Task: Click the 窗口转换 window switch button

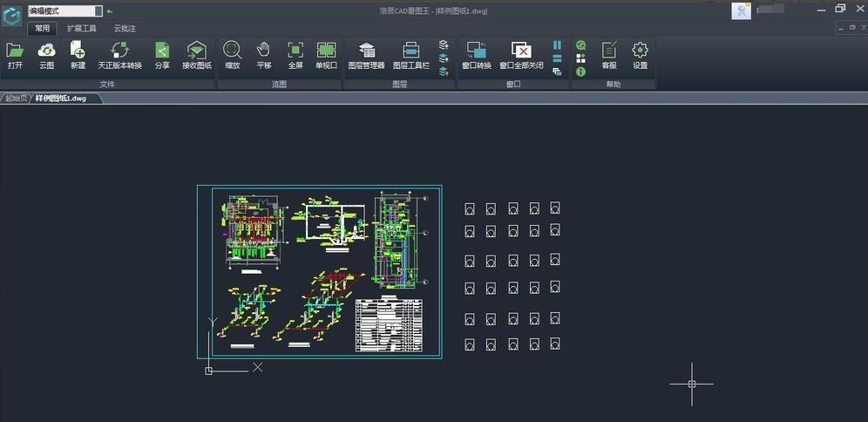Action: coord(476,54)
